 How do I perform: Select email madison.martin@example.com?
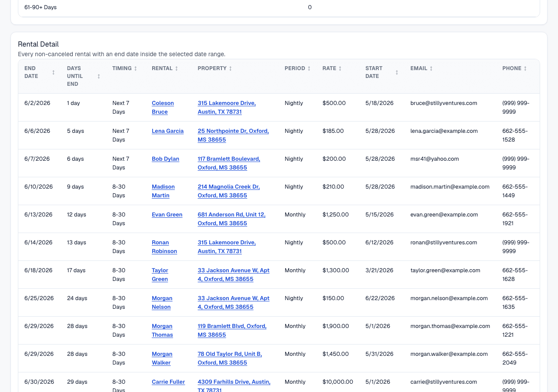(x=450, y=187)
